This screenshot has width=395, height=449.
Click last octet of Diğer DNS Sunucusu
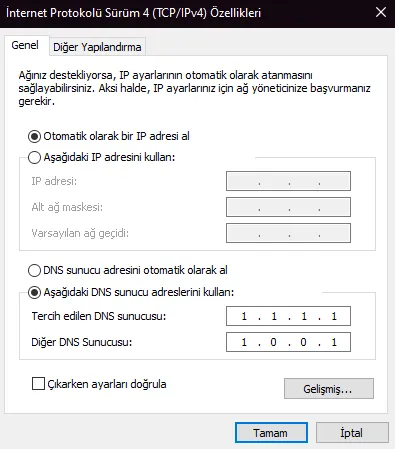334,342
